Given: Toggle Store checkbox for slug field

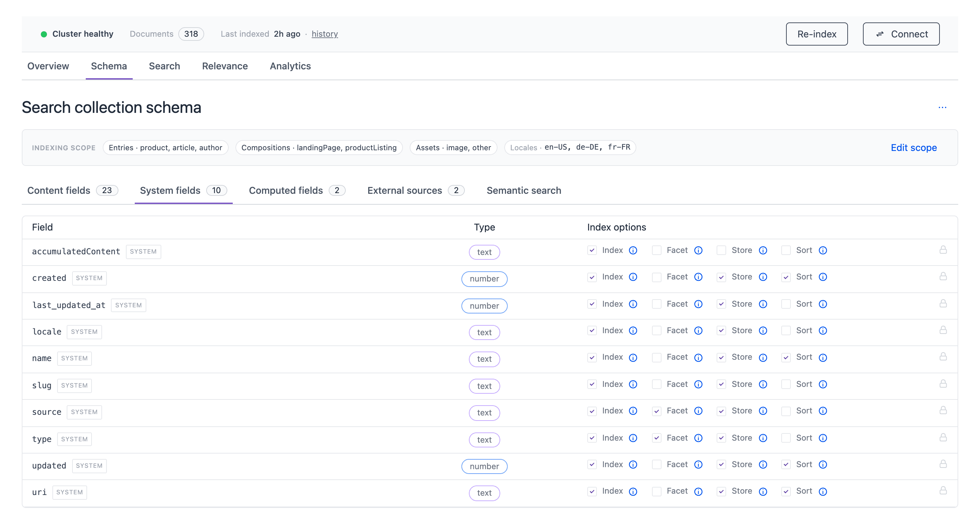Looking at the screenshot, I should (x=721, y=384).
